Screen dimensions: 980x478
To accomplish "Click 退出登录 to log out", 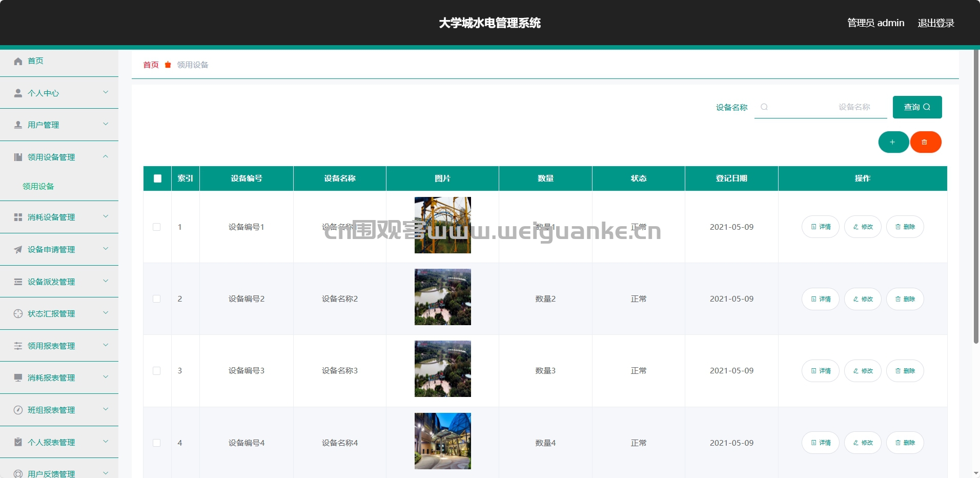I will click(x=935, y=23).
